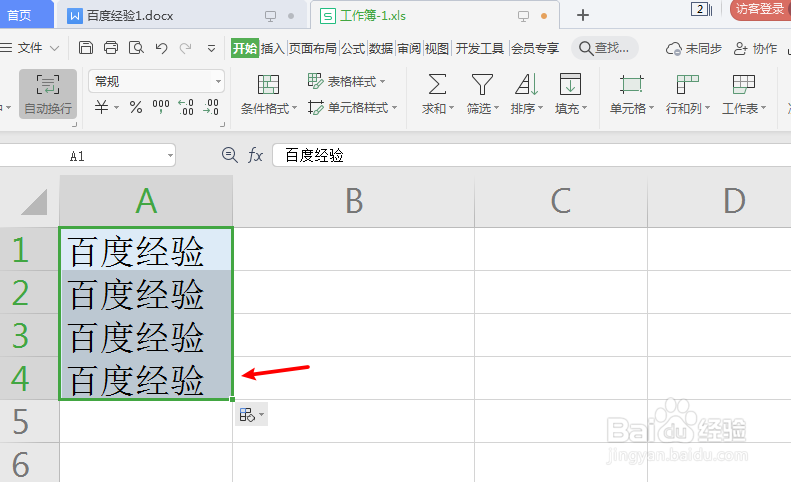Click the 协作 collaboration button
The image size is (791, 482).
tap(755, 48)
